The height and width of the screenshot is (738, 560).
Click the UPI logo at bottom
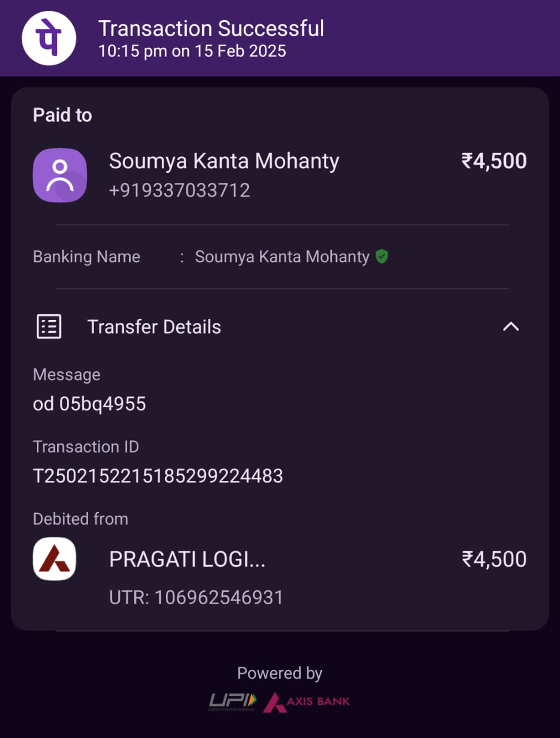pyautogui.click(x=232, y=701)
